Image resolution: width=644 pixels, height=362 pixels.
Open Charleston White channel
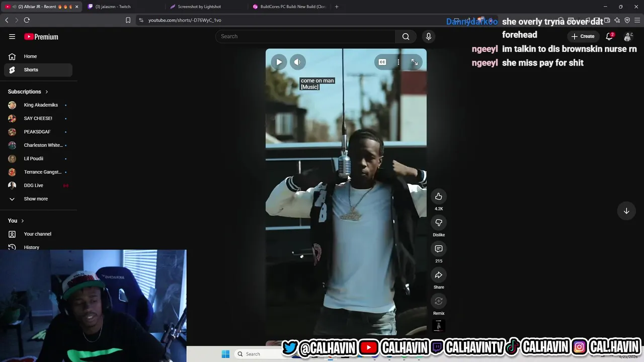[38, 145]
